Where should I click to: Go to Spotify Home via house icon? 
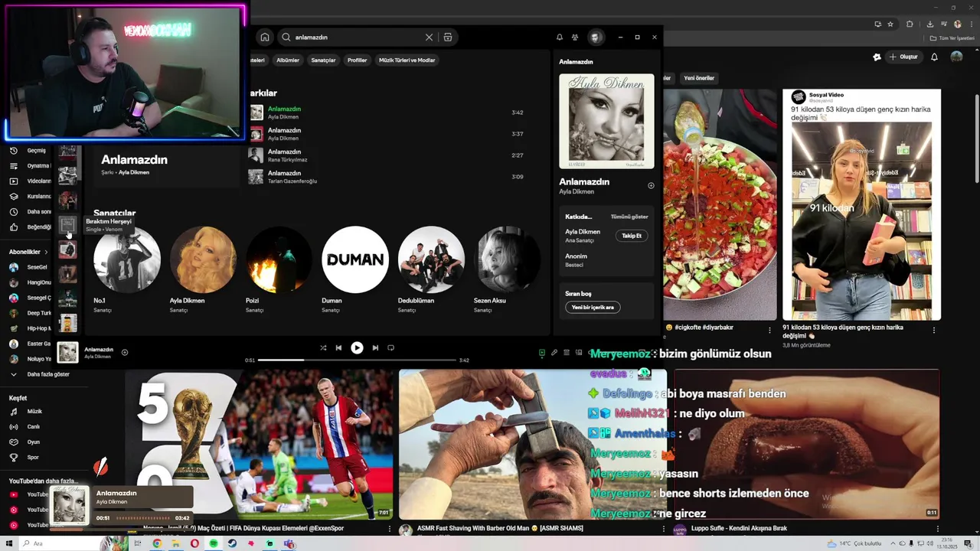265,37
